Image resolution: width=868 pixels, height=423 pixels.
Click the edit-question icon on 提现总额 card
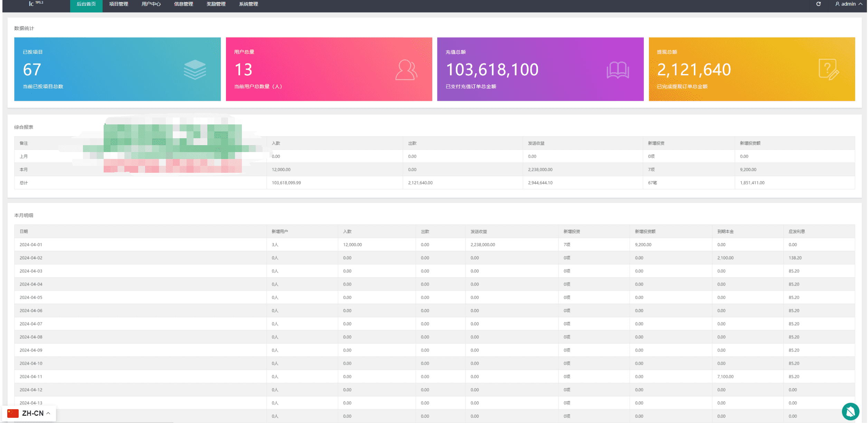click(x=829, y=69)
